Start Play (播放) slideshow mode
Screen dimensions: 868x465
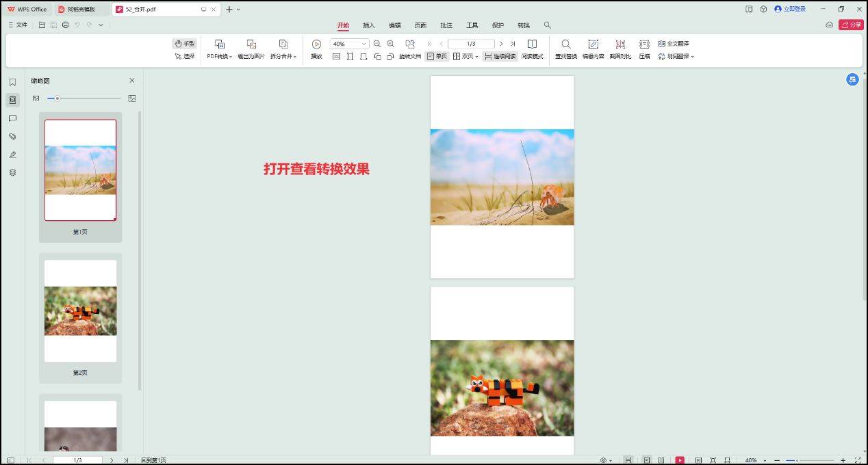point(316,49)
